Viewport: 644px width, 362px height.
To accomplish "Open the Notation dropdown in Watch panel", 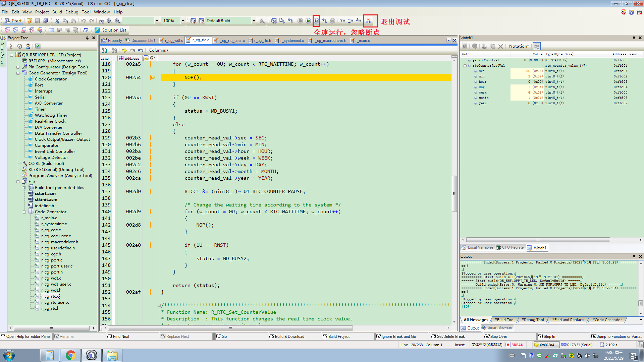I will [x=519, y=46].
